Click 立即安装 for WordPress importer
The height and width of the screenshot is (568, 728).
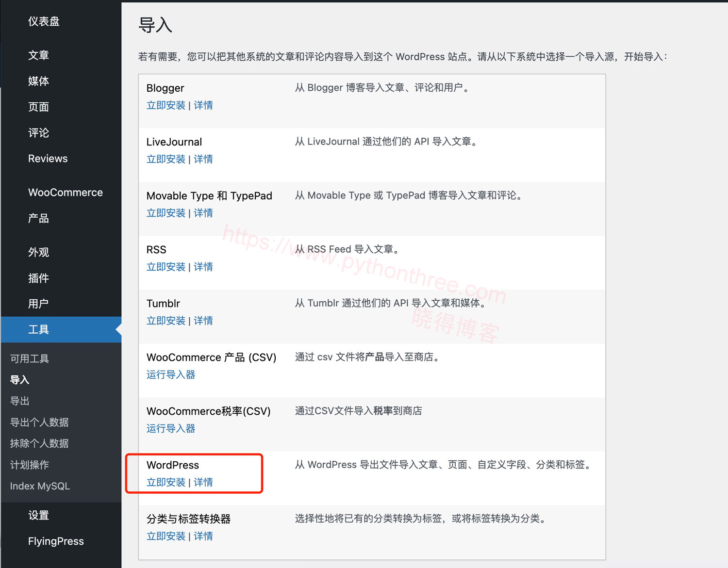click(166, 482)
